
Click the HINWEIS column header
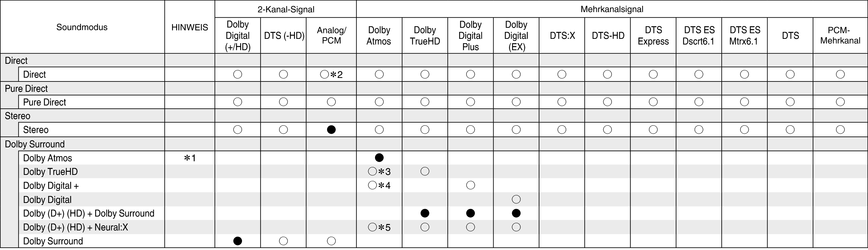point(190,27)
